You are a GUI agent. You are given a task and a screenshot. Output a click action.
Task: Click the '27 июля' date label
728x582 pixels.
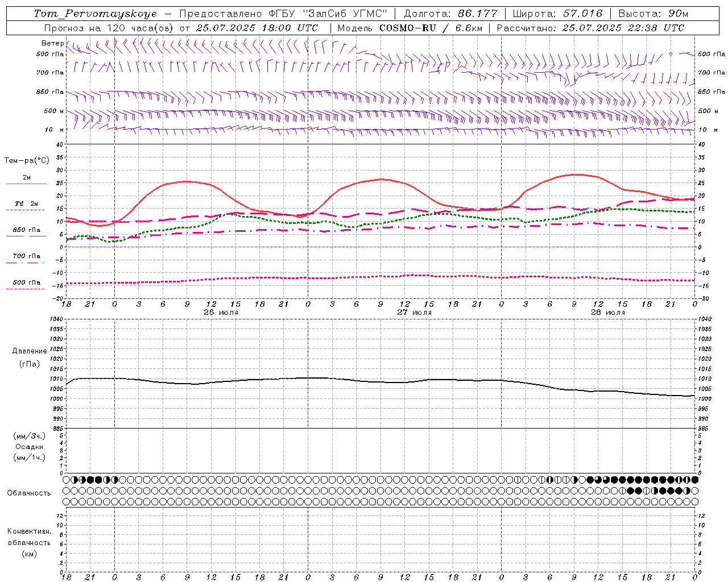coord(415,313)
